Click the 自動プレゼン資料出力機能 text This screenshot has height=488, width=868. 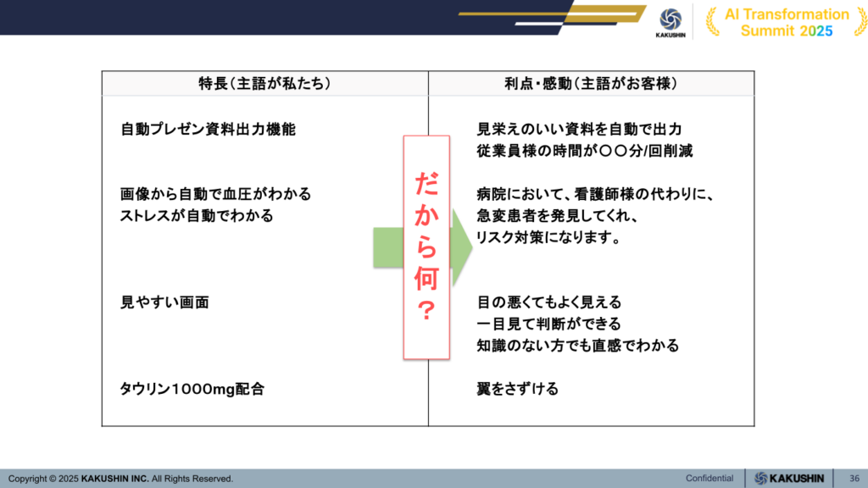pyautogui.click(x=208, y=130)
